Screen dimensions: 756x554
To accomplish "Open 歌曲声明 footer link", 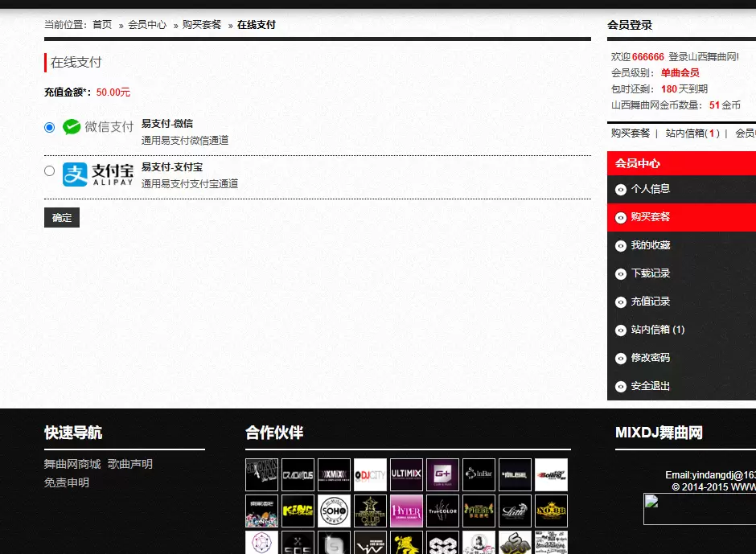I will tap(130, 464).
